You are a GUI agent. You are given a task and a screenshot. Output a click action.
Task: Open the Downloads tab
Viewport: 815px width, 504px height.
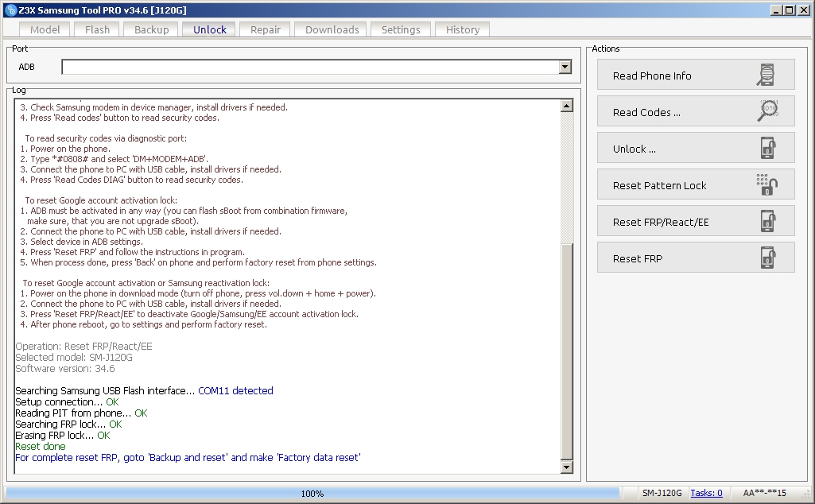point(332,29)
